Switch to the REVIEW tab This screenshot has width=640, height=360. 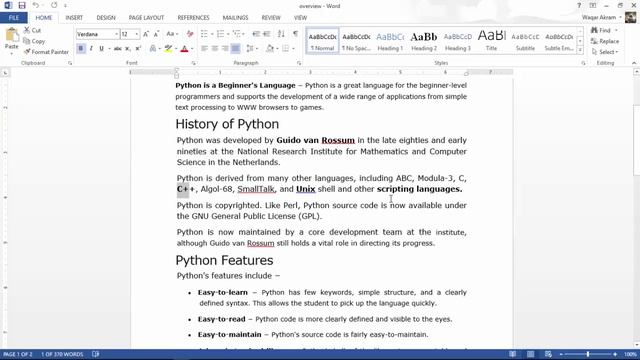tap(271, 18)
